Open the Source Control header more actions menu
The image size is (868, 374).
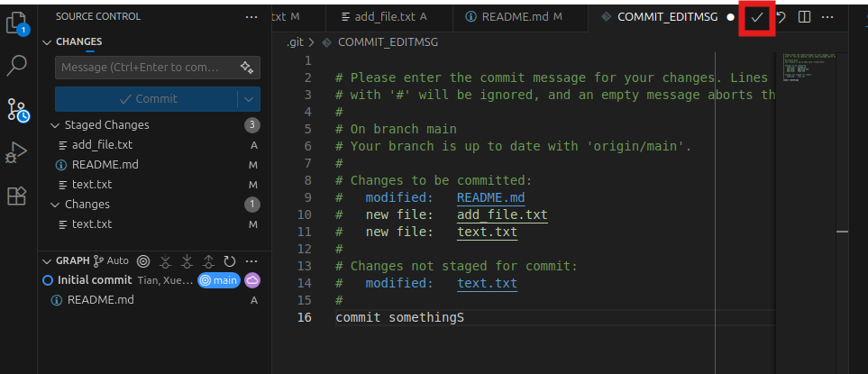pyautogui.click(x=251, y=17)
